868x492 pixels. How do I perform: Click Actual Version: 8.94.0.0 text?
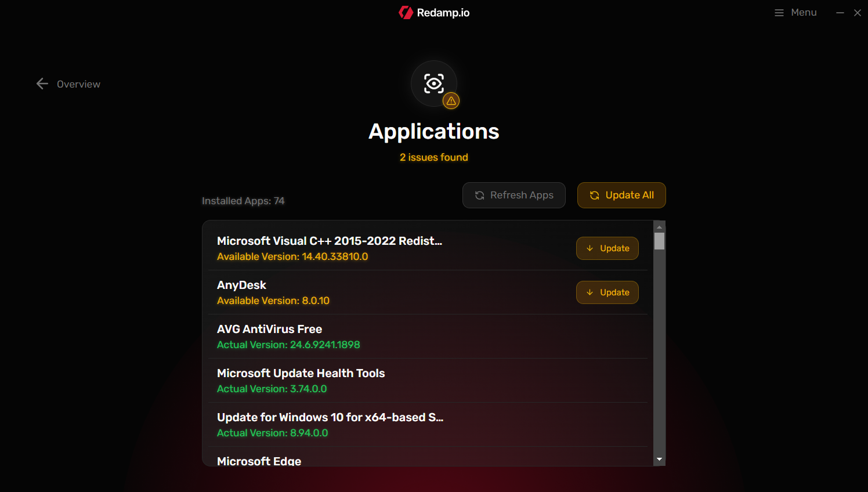pos(273,433)
